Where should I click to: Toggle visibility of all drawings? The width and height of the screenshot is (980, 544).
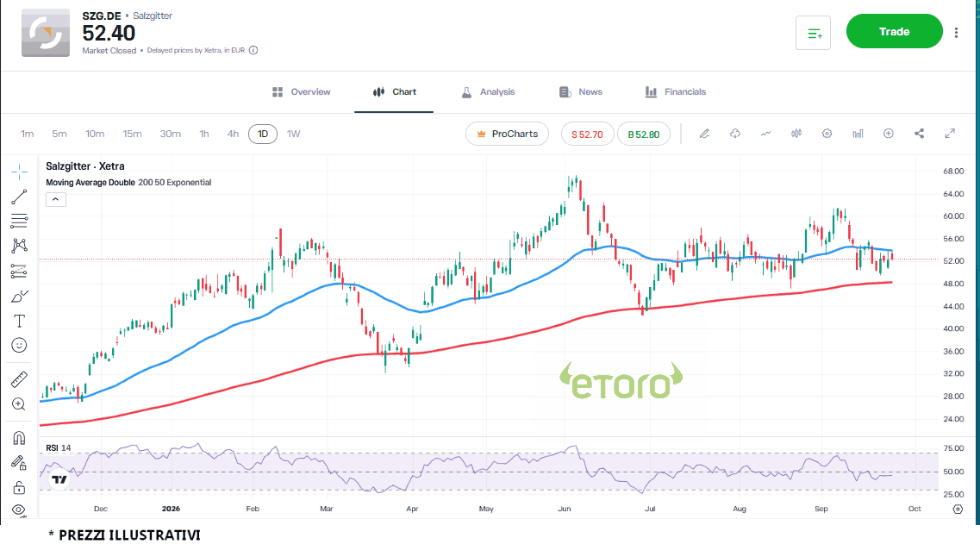click(19, 510)
